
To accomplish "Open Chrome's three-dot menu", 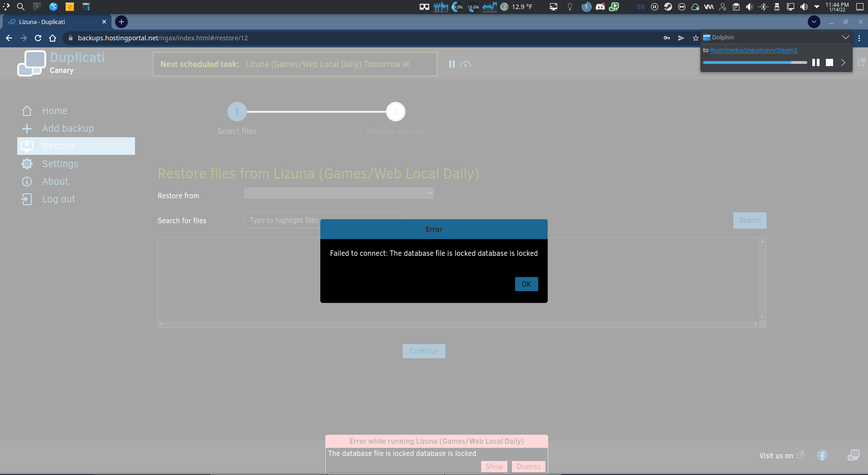I will (860, 38).
